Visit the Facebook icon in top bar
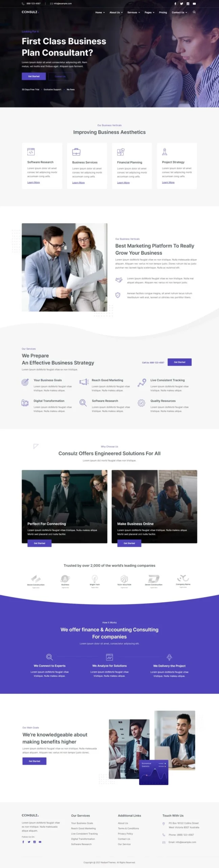 175,3
